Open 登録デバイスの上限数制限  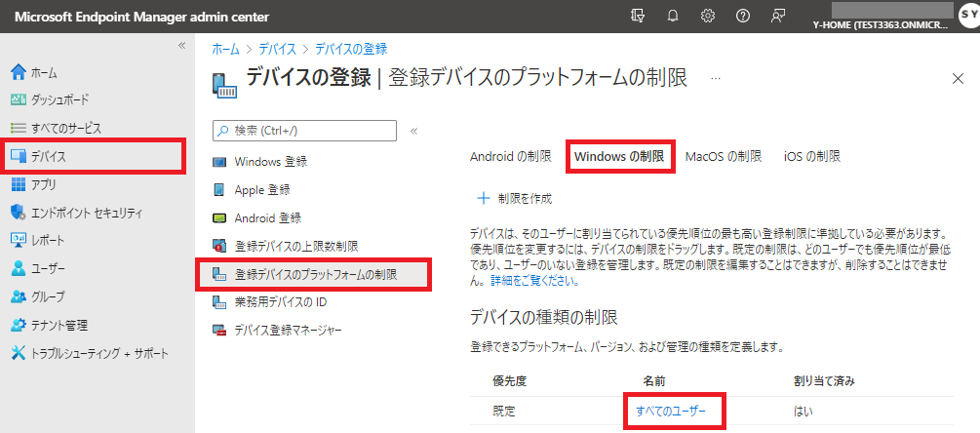pyautogui.click(x=295, y=246)
